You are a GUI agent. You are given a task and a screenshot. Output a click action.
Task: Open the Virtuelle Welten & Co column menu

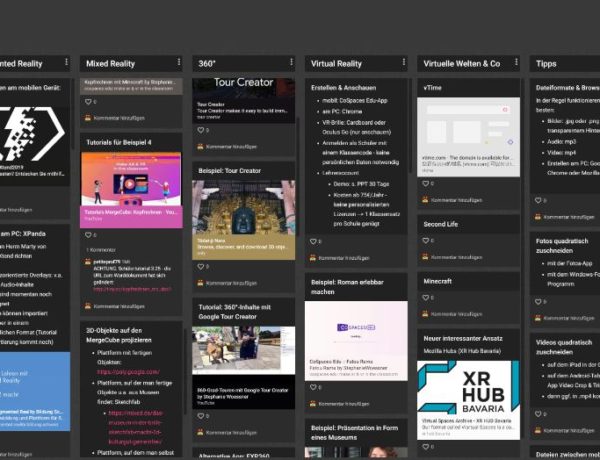pyautogui.click(x=518, y=63)
